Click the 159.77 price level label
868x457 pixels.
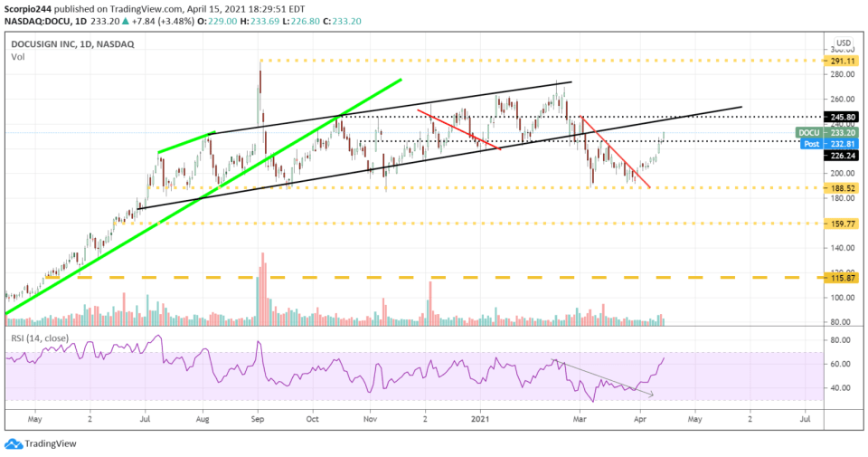(843, 224)
